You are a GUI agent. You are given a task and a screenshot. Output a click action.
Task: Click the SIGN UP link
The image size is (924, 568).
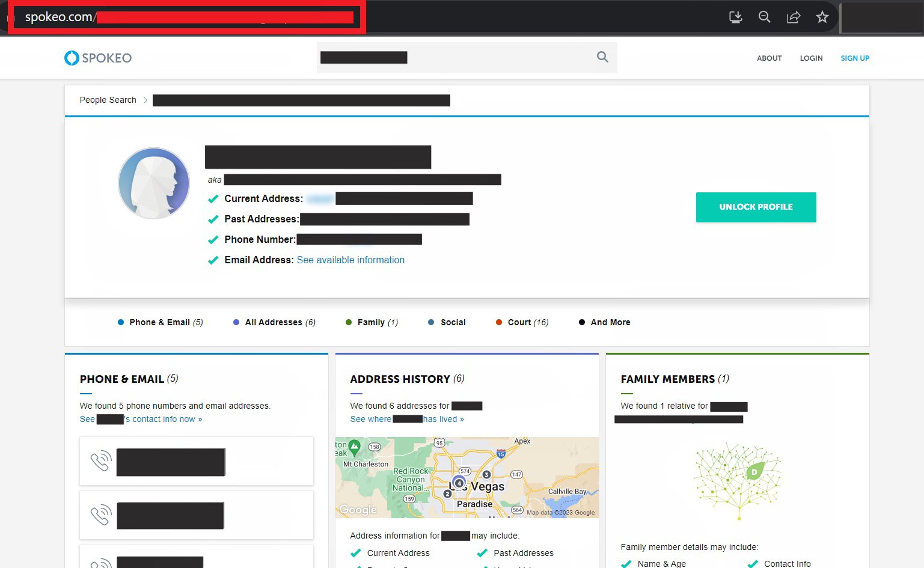855,58
